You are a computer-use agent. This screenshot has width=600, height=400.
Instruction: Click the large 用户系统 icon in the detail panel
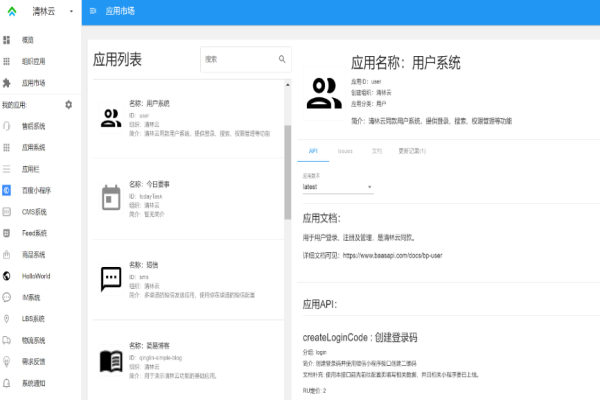point(324,94)
